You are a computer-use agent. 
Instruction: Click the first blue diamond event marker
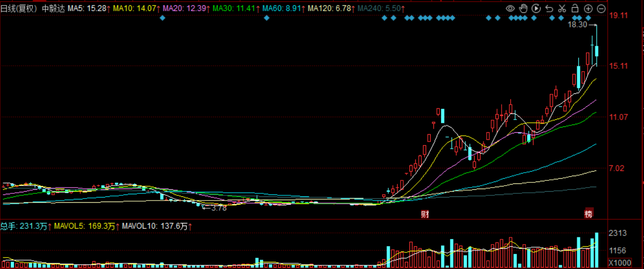pos(162,18)
